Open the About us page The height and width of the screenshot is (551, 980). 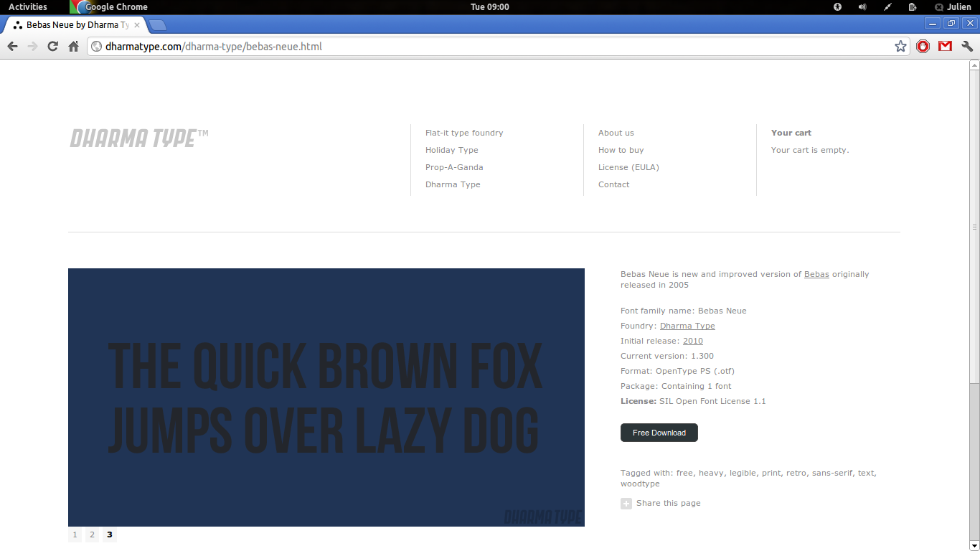(616, 133)
